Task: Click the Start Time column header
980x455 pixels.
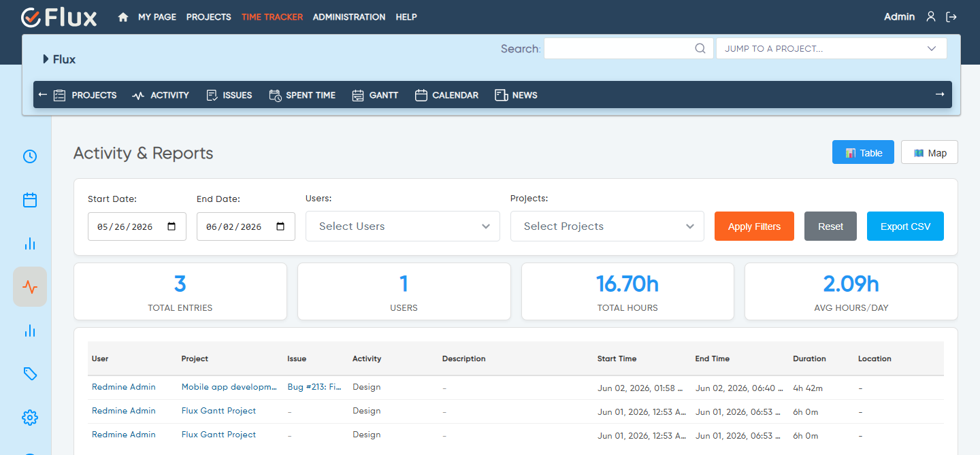Action: pos(617,358)
